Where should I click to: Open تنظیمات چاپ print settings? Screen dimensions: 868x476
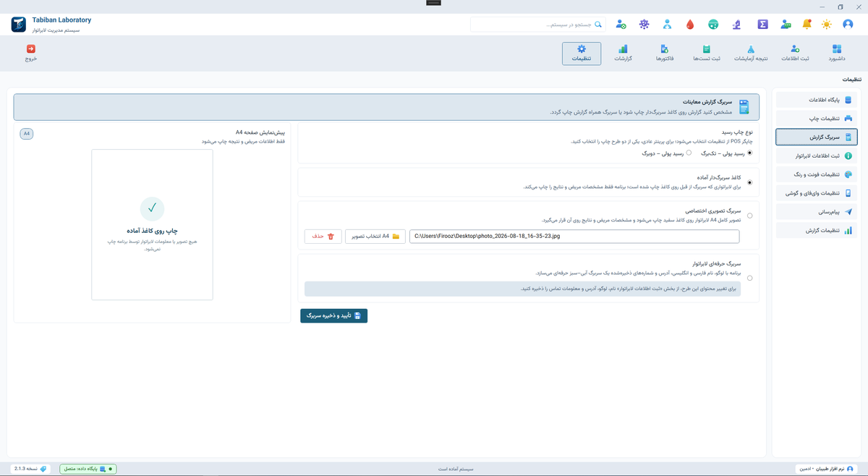(816, 118)
